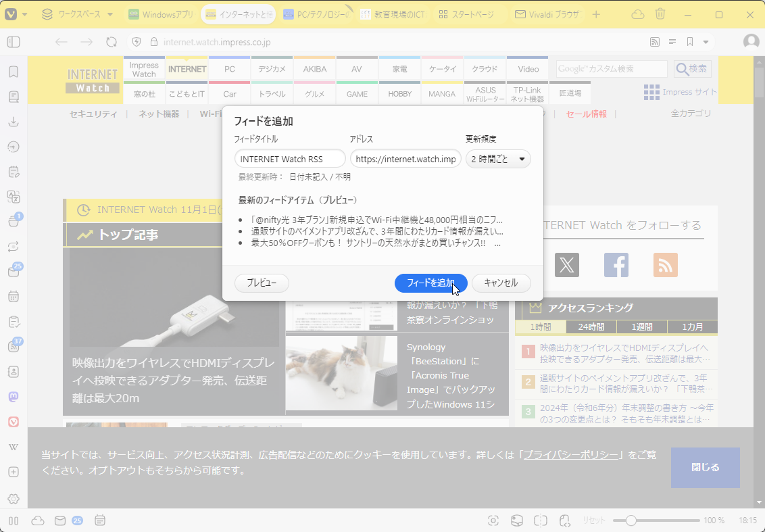
Task: Toggle page images from the status bar
Action: [516, 521]
